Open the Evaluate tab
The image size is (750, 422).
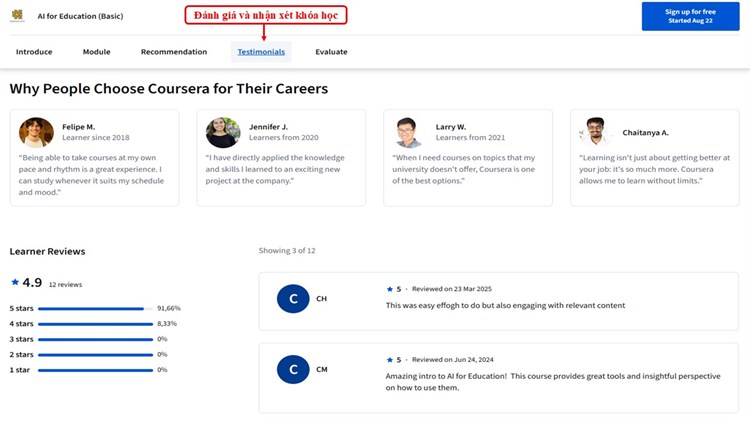331,52
